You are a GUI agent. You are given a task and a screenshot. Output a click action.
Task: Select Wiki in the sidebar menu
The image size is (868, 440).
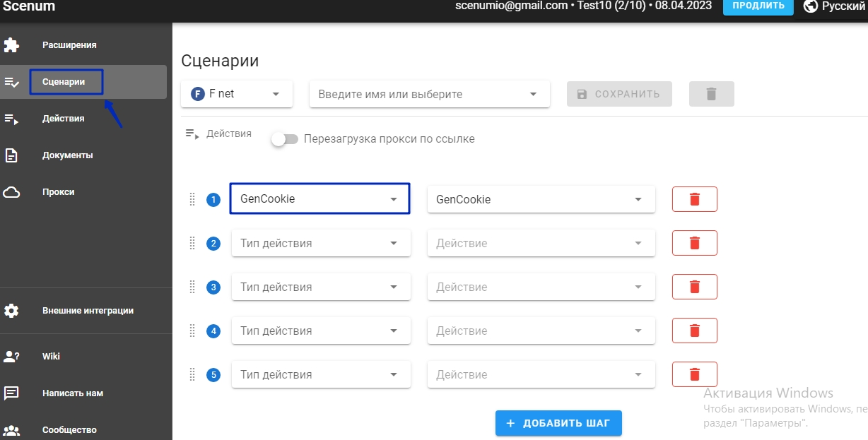click(x=51, y=357)
